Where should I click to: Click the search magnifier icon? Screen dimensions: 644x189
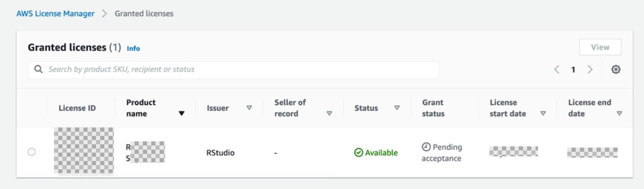click(x=39, y=70)
